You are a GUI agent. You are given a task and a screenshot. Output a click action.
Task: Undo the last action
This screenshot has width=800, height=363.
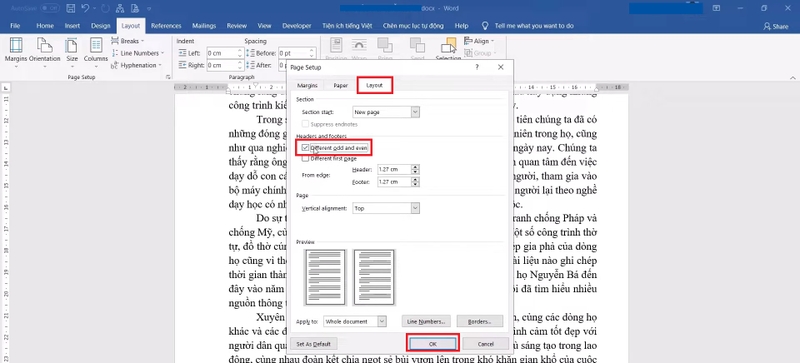[86, 8]
